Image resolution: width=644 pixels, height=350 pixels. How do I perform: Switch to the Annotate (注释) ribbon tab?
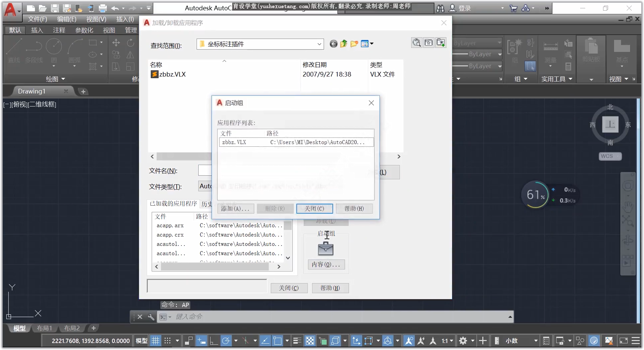59,30
